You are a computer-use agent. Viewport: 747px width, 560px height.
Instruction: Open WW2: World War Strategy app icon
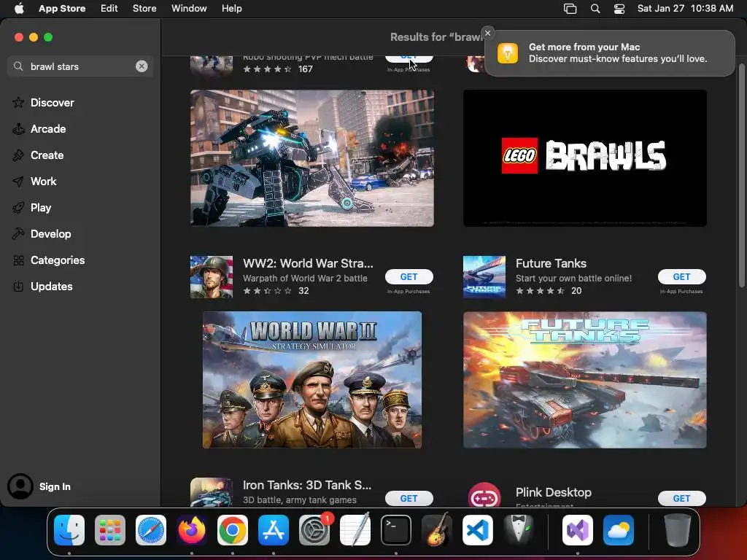click(x=212, y=276)
